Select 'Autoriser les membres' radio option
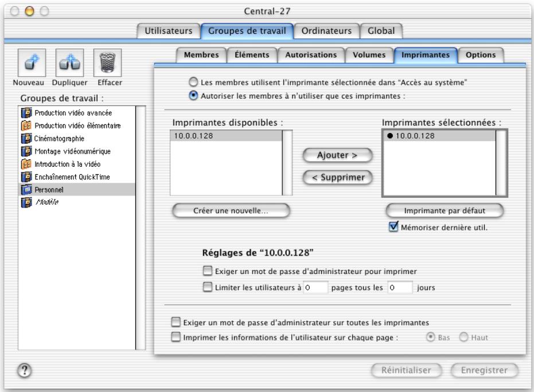 [x=193, y=96]
